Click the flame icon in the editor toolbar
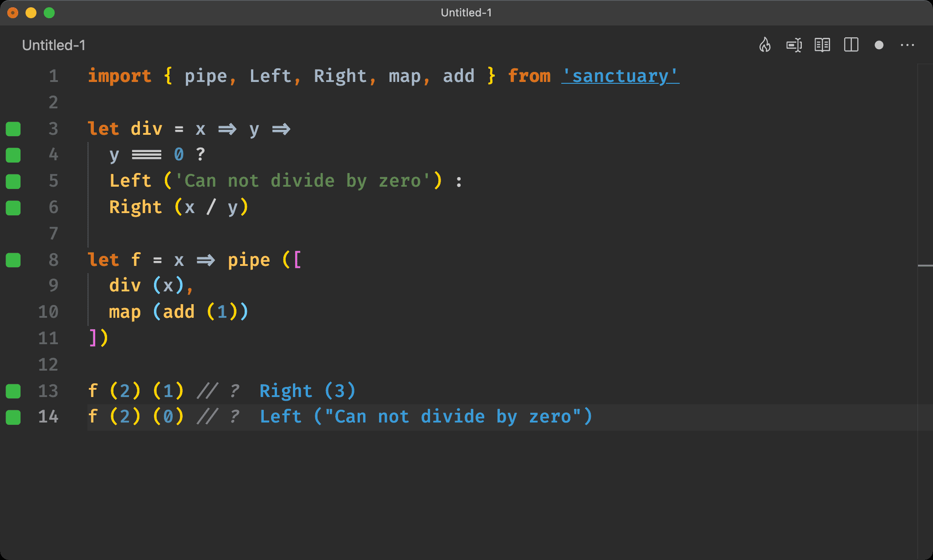The height and width of the screenshot is (560, 933). (765, 45)
